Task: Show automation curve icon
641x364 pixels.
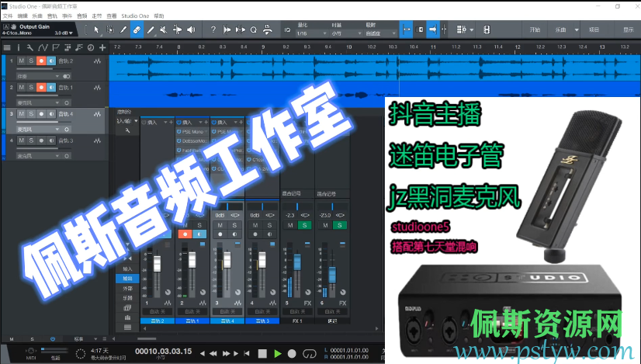Action: tap(43, 48)
